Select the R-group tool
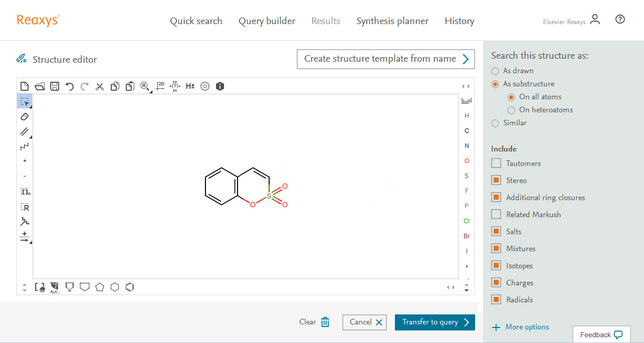The height and width of the screenshot is (343, 644). (25, 207)
